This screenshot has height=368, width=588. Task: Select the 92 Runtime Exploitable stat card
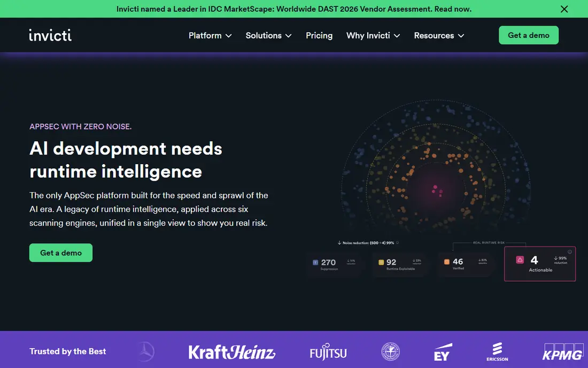(400, 264)
